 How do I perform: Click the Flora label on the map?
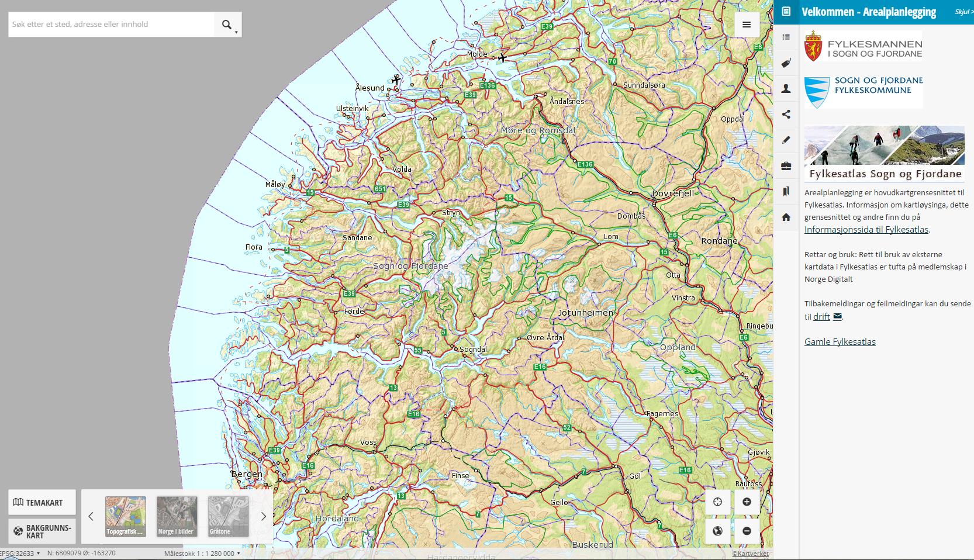(x=254, y=247)
